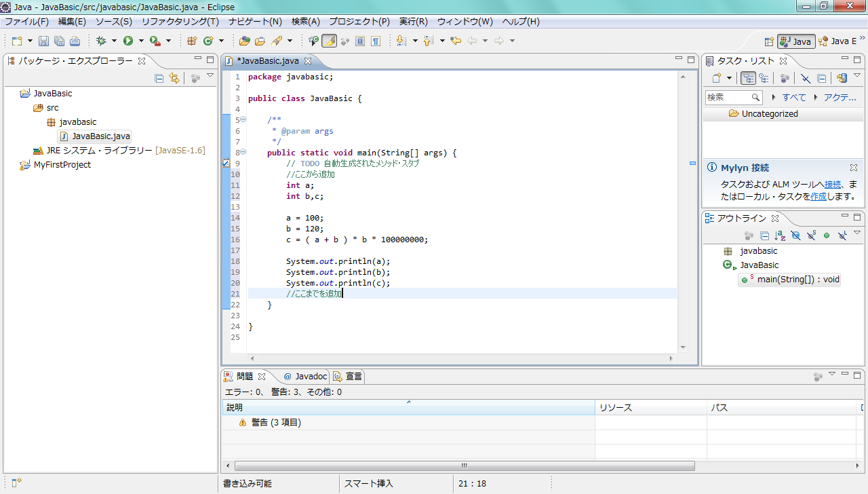The image size is (868, 494).
Task: Click the New Java Class icon
Action: tap(208, 41)
